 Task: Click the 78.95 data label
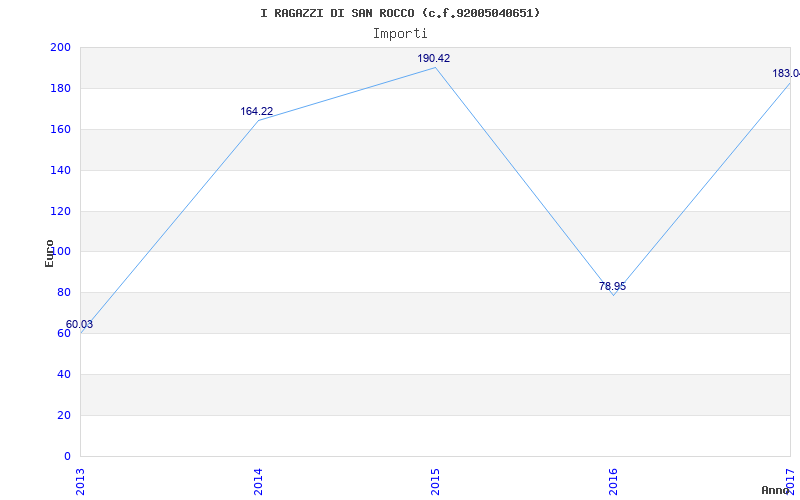pos(612,286)
